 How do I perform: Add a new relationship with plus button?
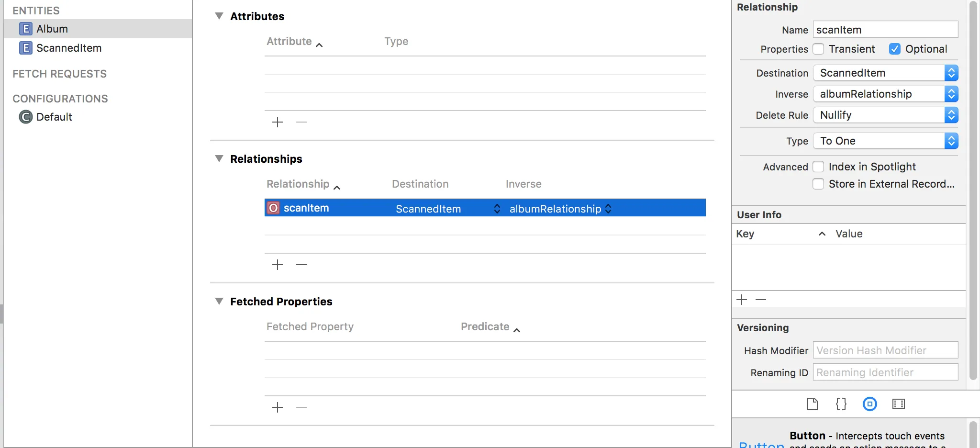278,265
